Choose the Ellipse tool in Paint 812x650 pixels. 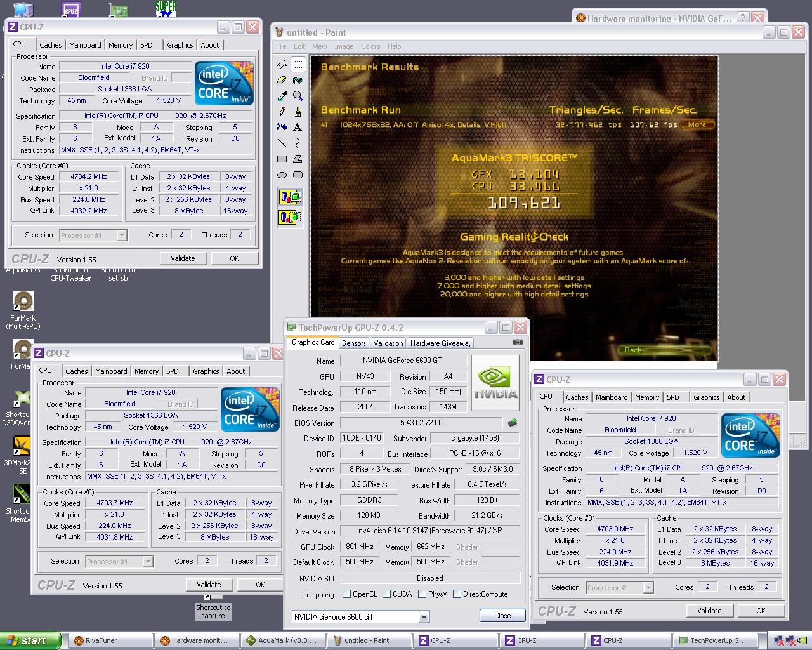click(282, 175)
